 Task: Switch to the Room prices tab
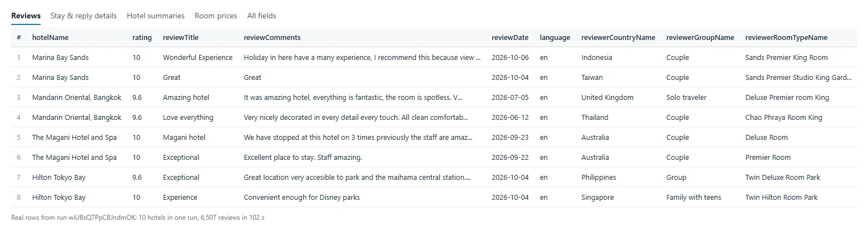click(x=216, y=16)
